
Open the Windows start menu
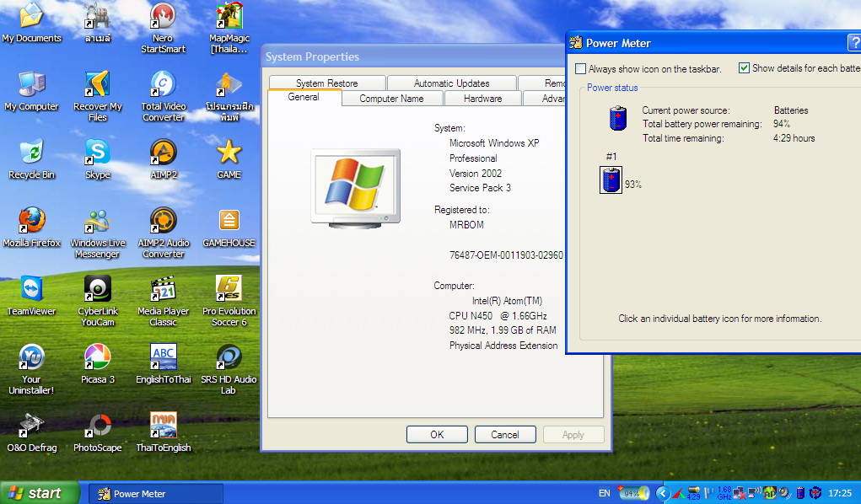pos(39,493)
